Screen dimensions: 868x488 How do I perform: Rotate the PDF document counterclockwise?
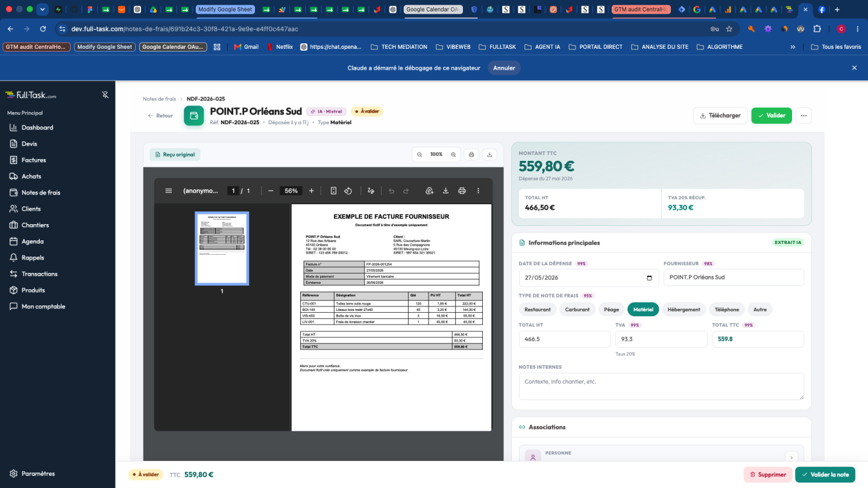[348, 190]
